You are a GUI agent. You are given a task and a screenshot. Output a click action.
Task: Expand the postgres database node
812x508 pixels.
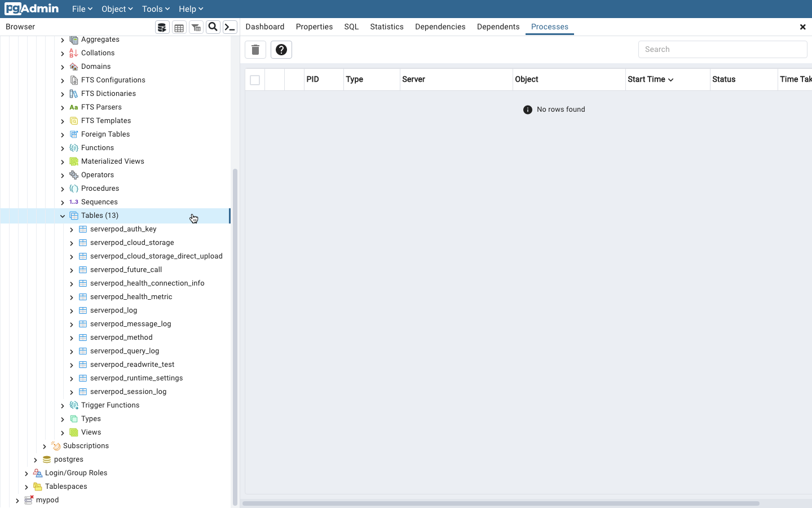[36, 460]
